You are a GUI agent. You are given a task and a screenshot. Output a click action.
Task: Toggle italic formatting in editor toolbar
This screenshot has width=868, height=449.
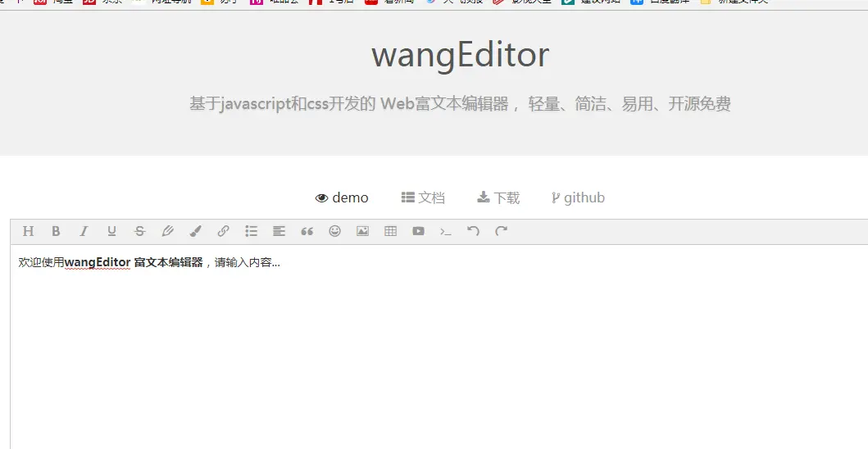click(84, 231)
